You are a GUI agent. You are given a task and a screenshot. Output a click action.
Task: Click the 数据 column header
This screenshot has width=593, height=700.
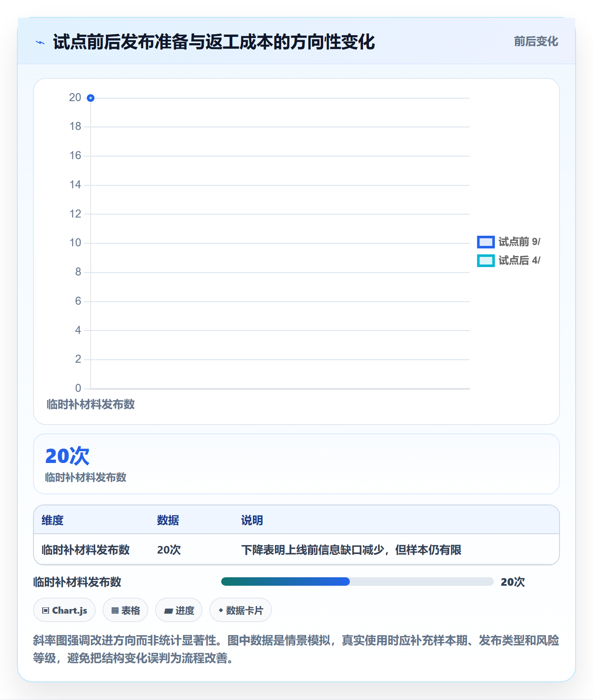click(x=168, y=520)
